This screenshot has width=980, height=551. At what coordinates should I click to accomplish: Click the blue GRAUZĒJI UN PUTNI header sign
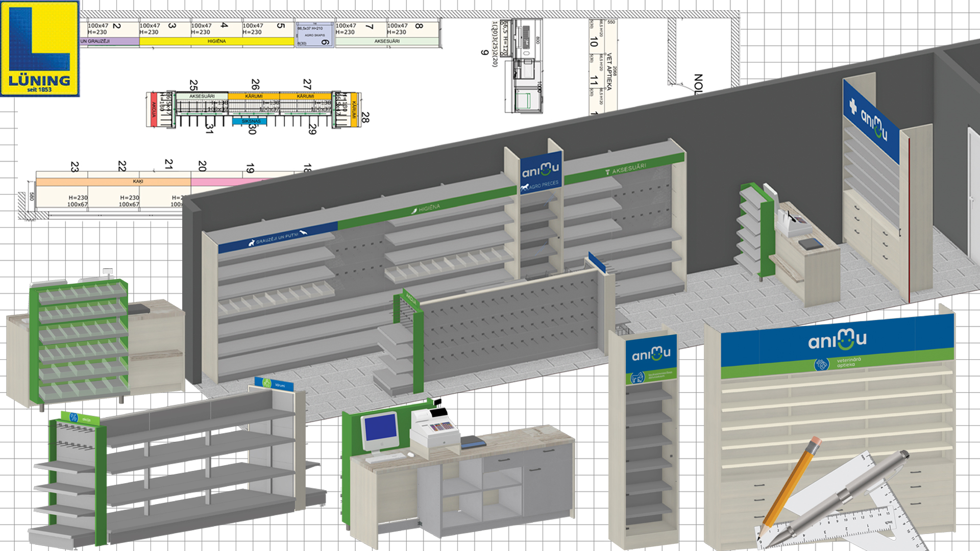click(x=278, y=237)
